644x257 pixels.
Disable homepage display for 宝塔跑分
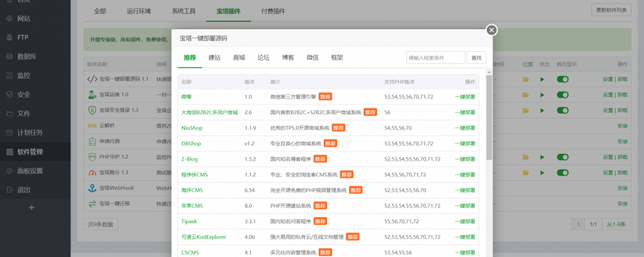(563, 172)
